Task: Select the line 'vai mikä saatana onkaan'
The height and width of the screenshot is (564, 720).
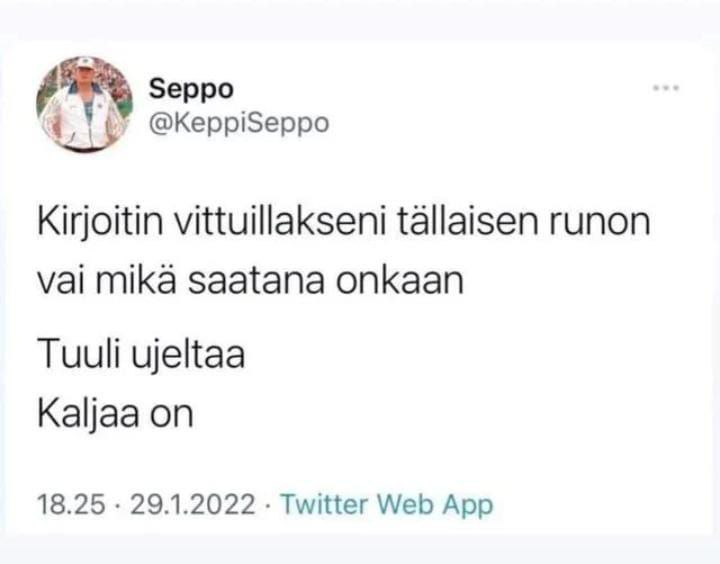Action: pos(250,280)
